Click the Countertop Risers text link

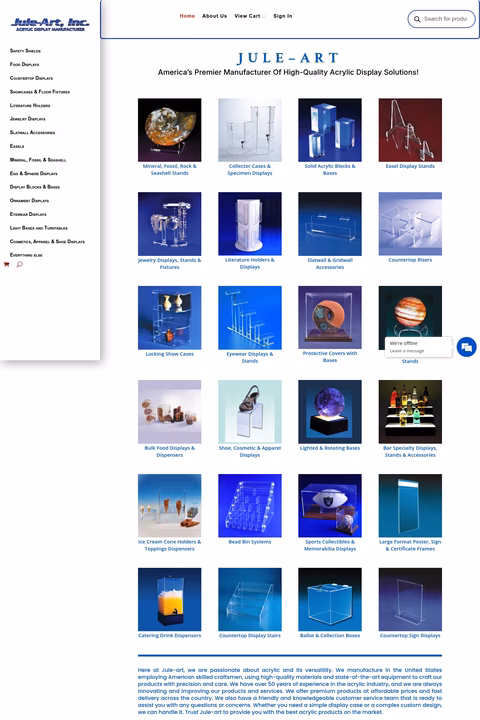tap(410, 260)
